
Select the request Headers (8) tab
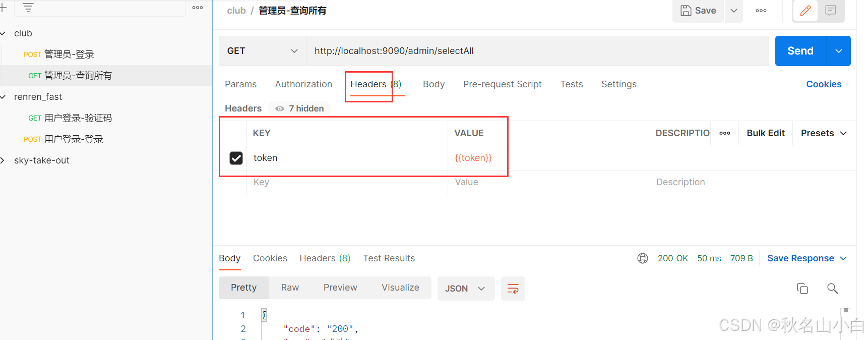pyautogui.click(x=376, y=84)
